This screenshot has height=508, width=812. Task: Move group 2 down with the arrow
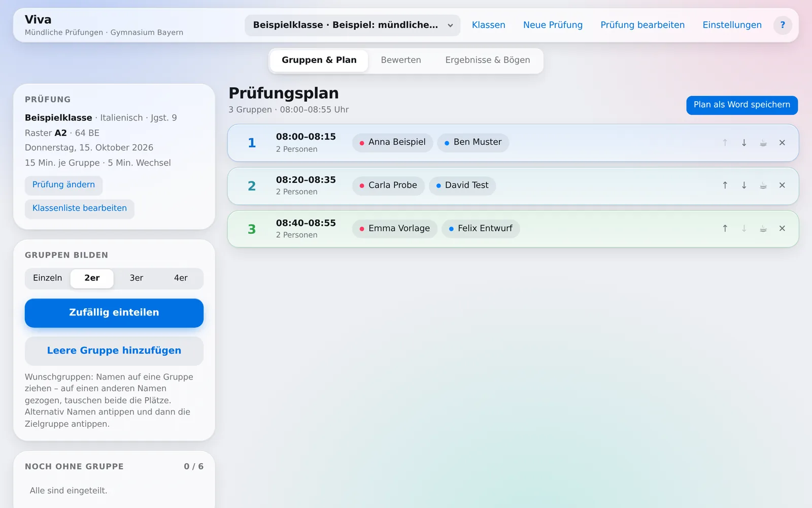pos(744,185)
